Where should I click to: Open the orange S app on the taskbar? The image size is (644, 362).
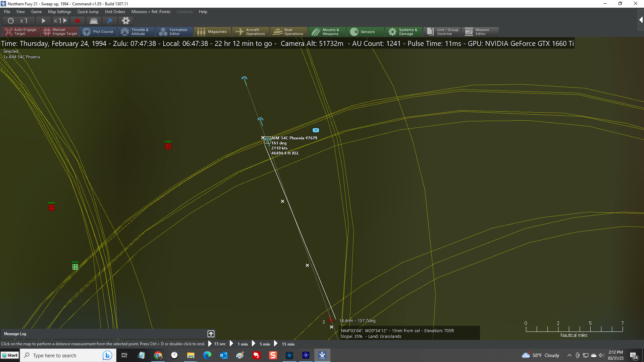point(273,355)
